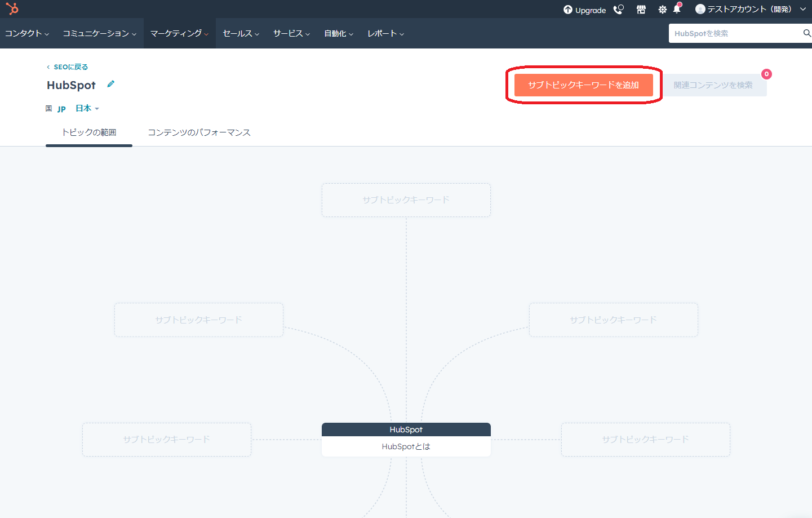This screenshot has width=812, height=518.
Task: Open the settings gear icon
Action: pyautogui.click(x=662, y=10)
